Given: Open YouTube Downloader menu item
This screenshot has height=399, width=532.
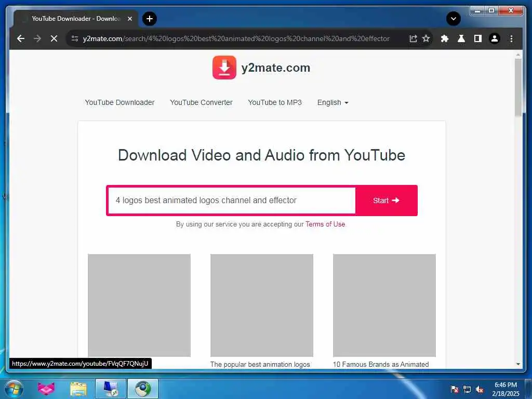Looking at the screenshot, I should click(120, 102).
